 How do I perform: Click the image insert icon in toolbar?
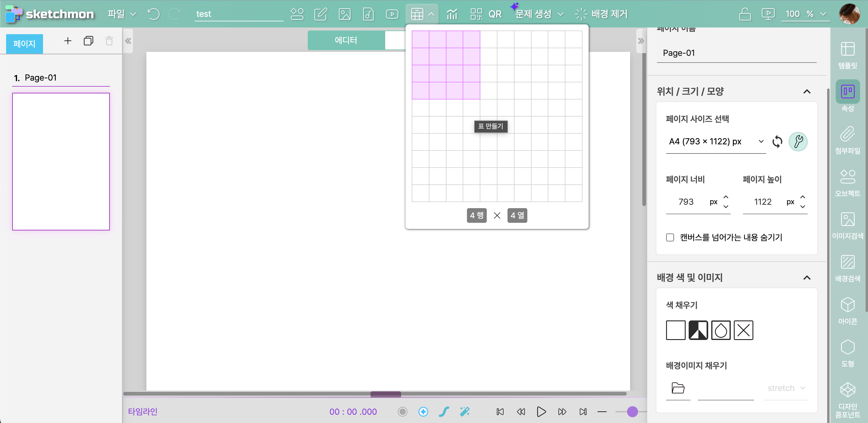click(344, 14)
